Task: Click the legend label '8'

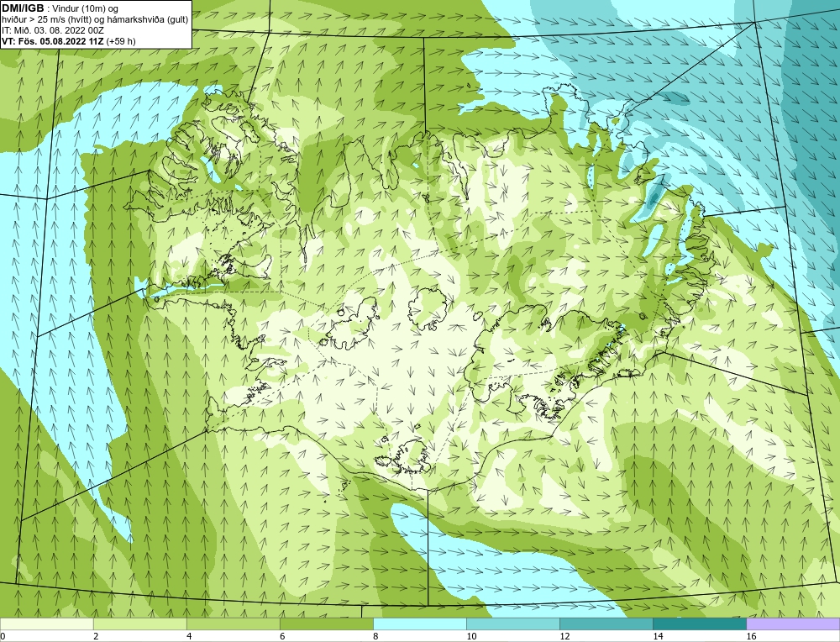Action: [375, 637]
